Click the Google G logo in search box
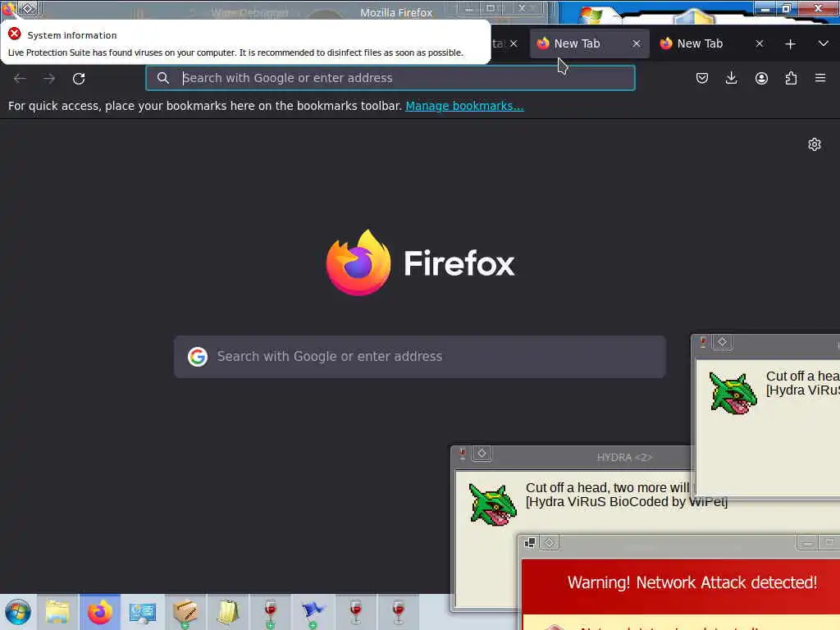This screenshot has height=630, width=840. point(198,357)
